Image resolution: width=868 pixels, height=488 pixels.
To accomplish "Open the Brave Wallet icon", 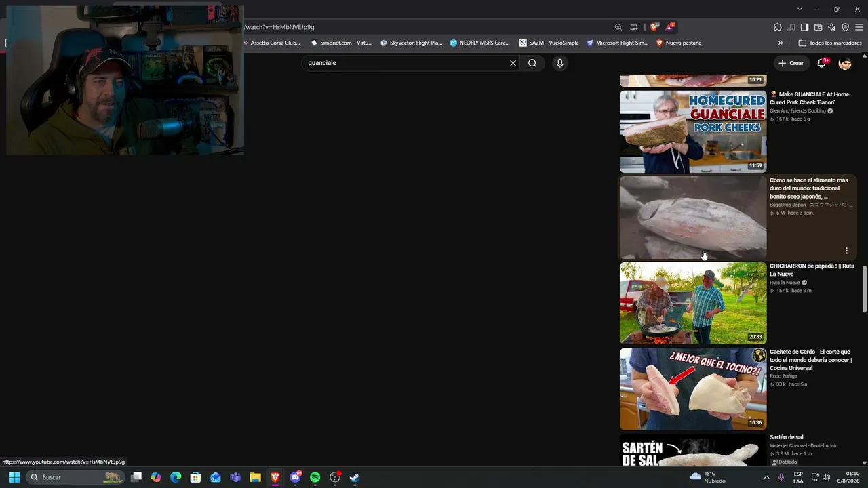I will pos(818,27).
